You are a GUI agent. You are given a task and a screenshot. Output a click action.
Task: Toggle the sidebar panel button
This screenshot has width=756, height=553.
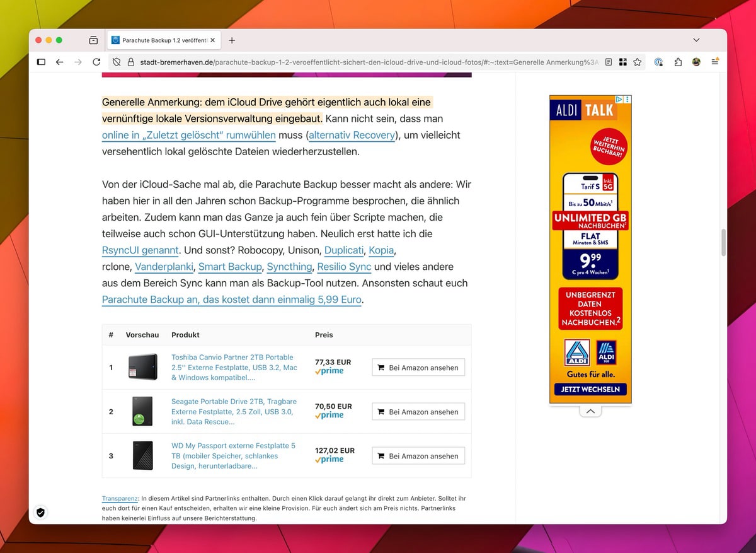click(41, 62)
